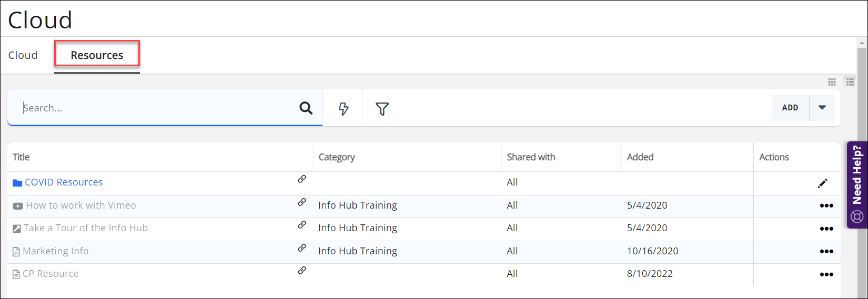Open actions menu for CP Resource
Image resolution: width=868 pixels, height=299 pixels.
[826, 274]
